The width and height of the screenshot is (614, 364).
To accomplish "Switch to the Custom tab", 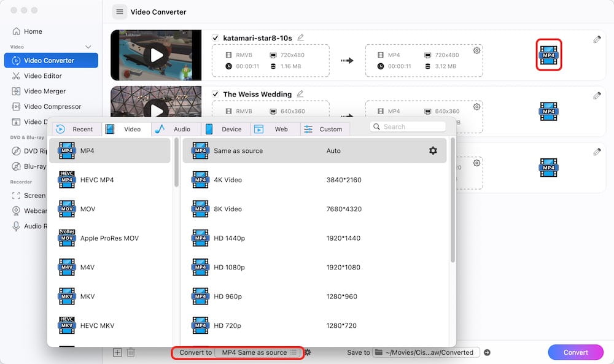I will tap(325, 129).
